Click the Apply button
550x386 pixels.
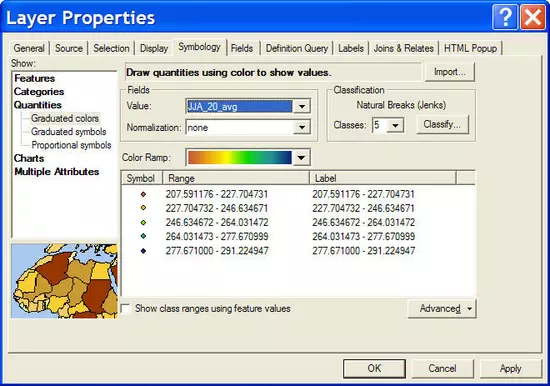[x=510, y=368]
